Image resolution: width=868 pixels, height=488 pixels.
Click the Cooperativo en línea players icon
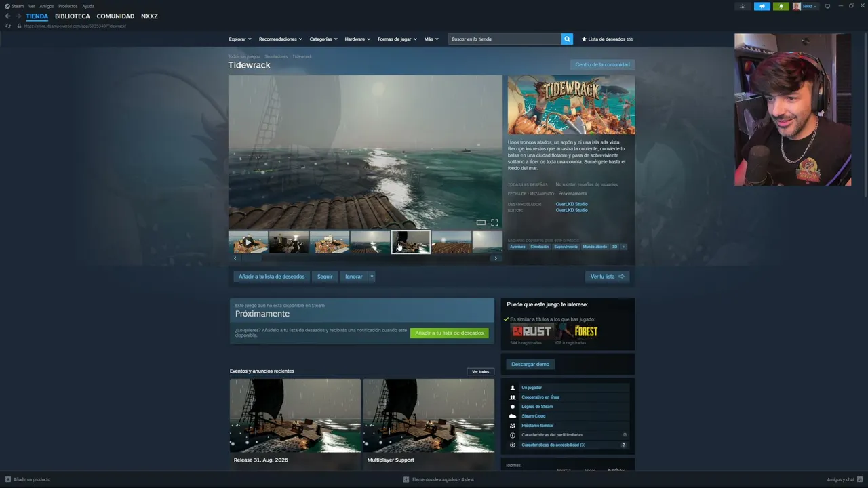[x=513, y=397]
